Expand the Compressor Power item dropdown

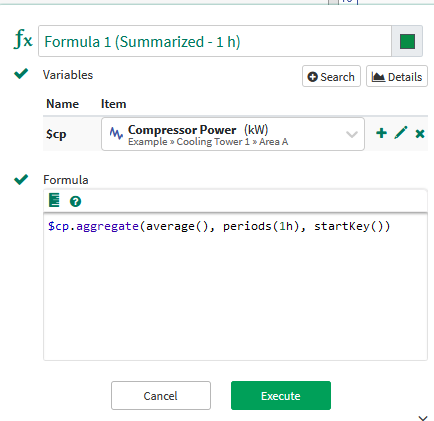click(352, 134)
